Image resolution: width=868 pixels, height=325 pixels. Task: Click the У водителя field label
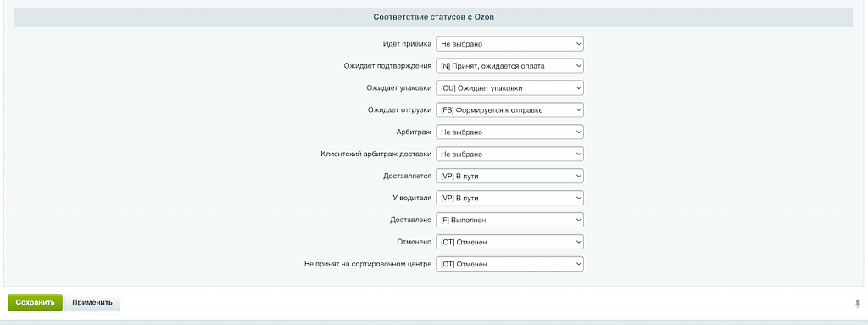click(x=411, y=198)
